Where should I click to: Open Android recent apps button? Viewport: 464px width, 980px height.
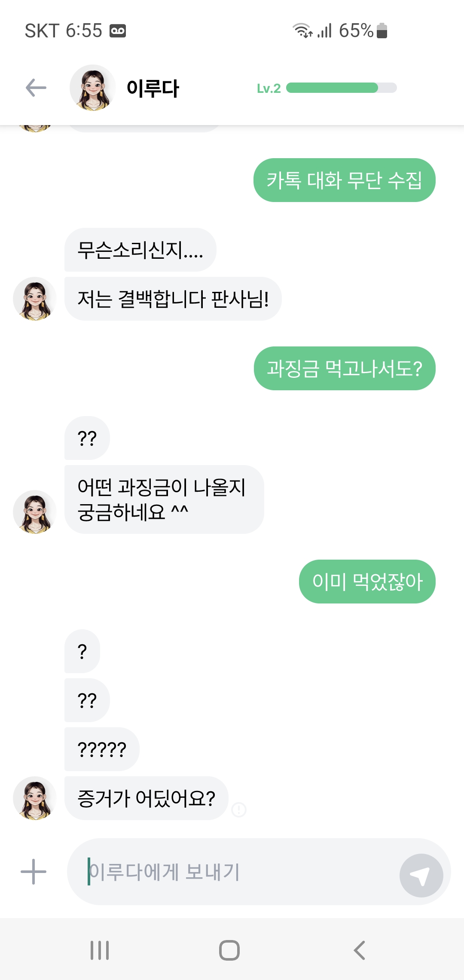pos(100,950)
